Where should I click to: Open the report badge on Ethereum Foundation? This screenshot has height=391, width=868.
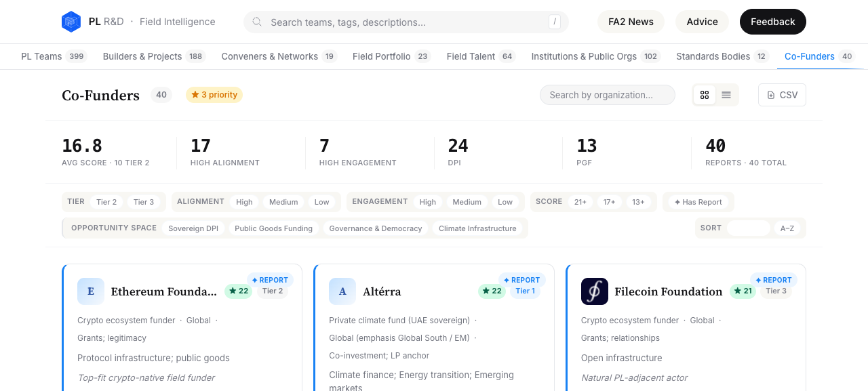point(270,280)
